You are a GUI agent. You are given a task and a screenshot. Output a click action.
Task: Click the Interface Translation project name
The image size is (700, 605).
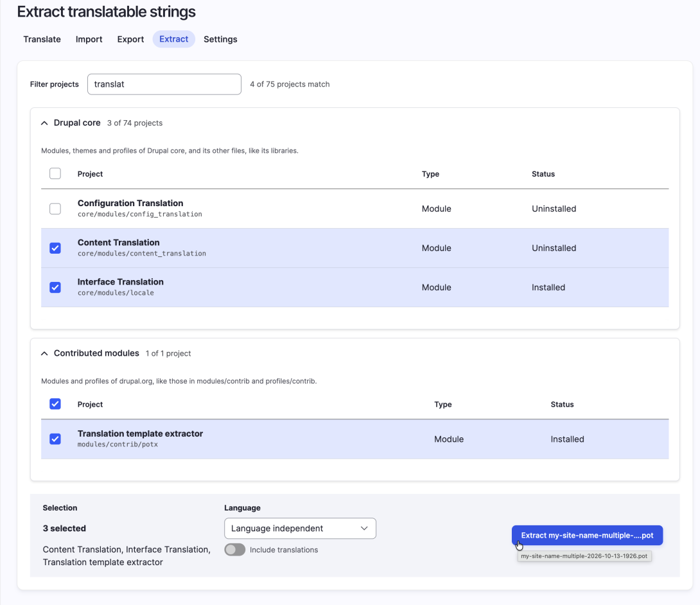(121, 282)
